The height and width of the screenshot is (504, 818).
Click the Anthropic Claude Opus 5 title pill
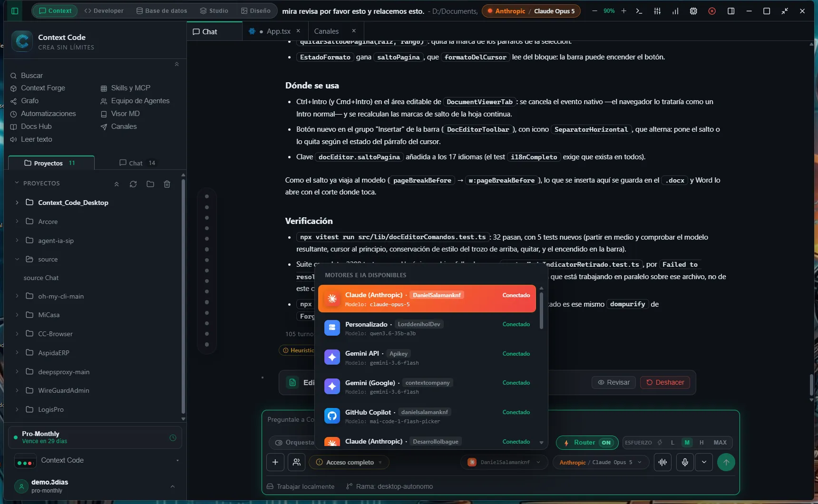pyautogui.click(x=531, y=11)
